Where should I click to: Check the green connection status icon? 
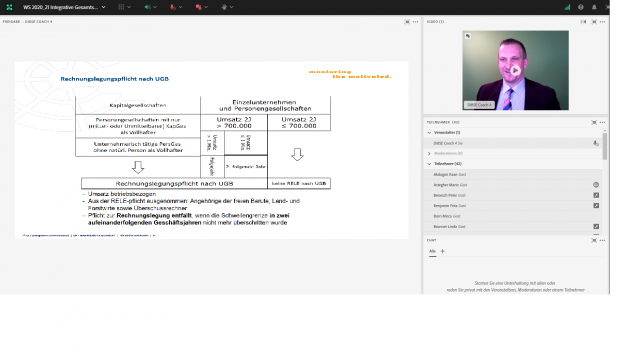point(567,7)
